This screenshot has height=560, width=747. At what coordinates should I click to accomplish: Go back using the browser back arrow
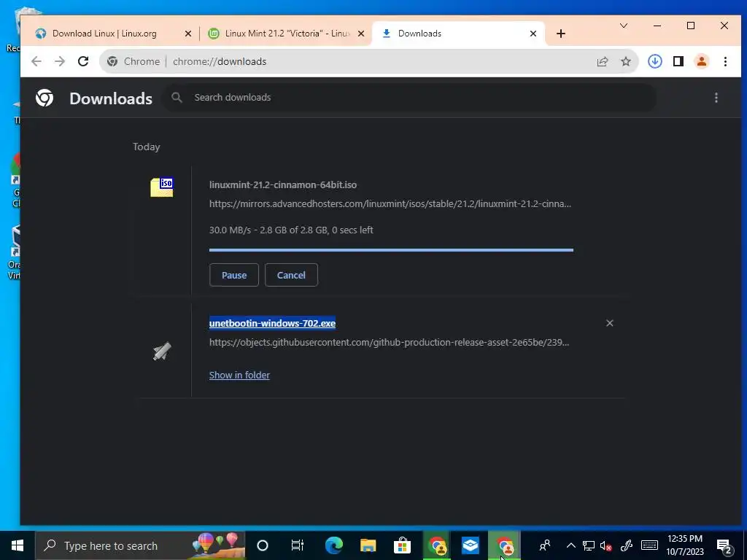pyautogui.click(x=36, y=61)
